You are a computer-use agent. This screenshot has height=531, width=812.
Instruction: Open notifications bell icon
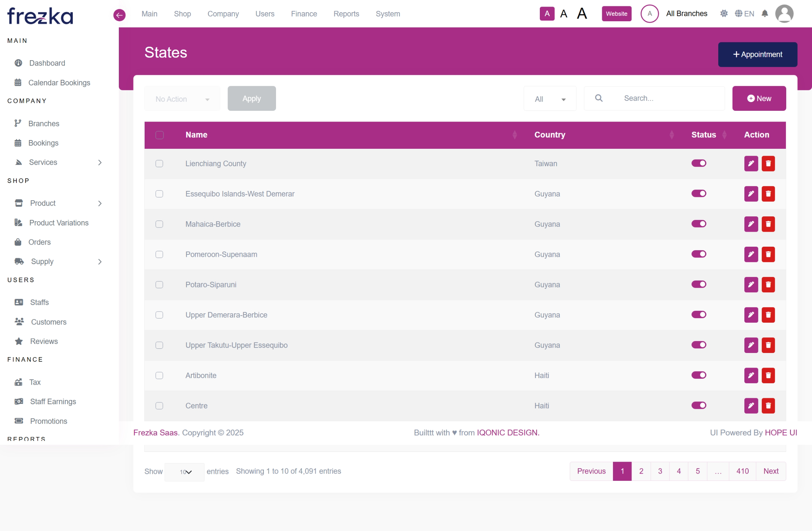click(x=765, y=14)
